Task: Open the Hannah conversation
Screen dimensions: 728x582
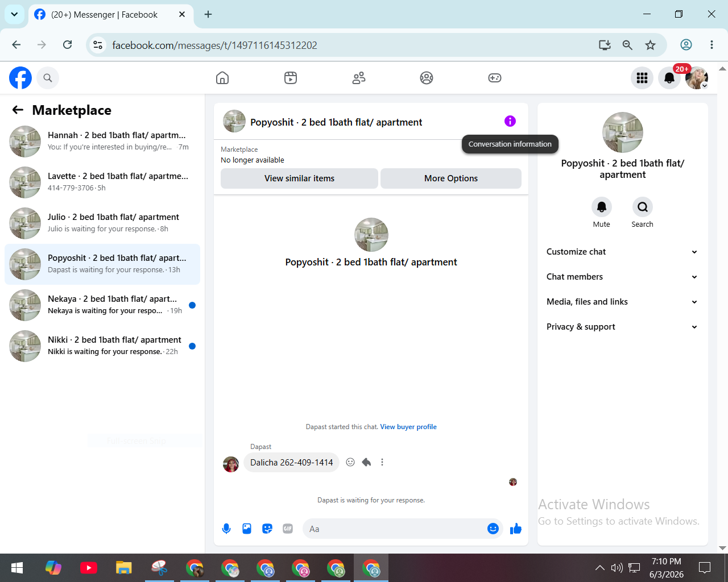Action: [102, 142]
